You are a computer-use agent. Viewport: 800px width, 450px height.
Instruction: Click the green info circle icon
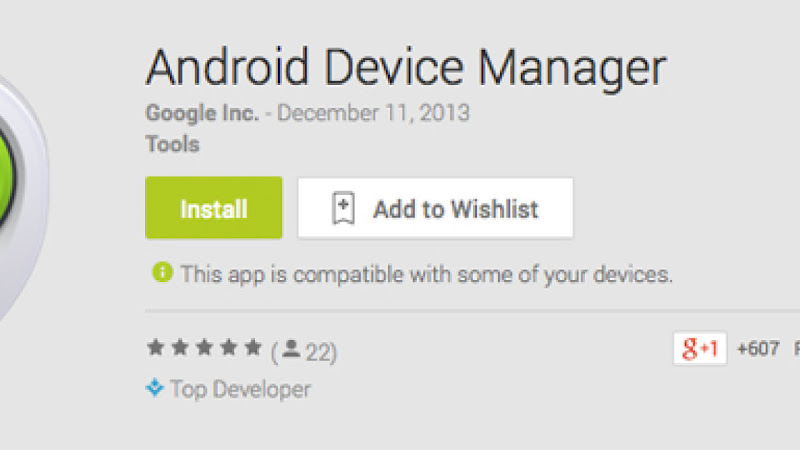coord(163,272)
